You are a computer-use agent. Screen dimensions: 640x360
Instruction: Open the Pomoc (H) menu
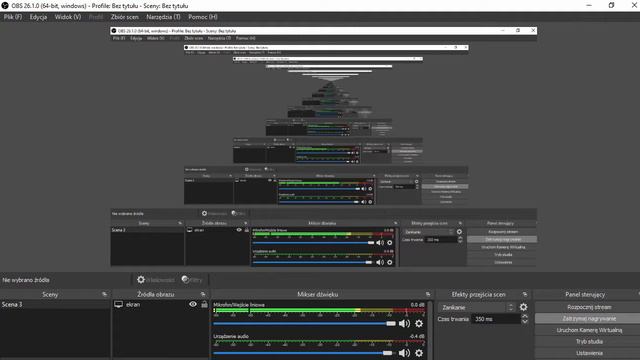coord(202,17)
